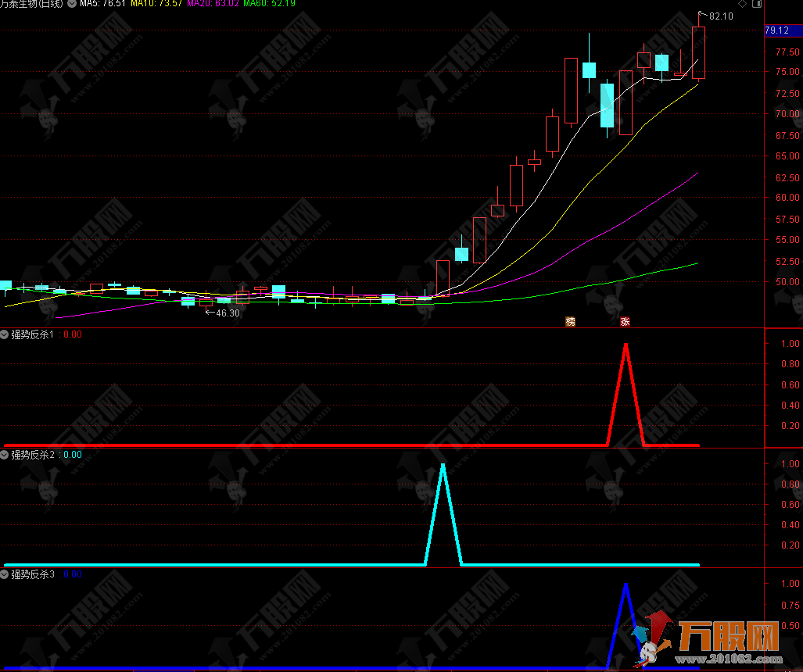The image size is (803, 672).
Task: Select the MA20: 63.02 label
Action: (213, 4)
